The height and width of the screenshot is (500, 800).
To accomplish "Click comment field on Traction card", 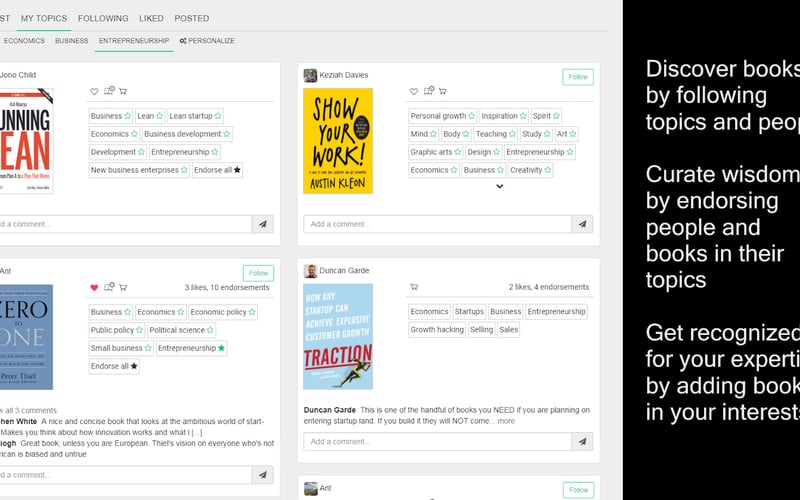I will point(437,441).
